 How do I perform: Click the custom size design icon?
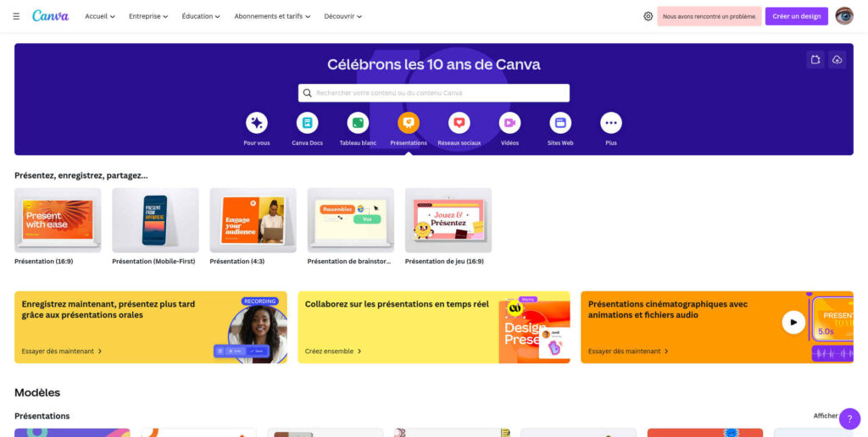click(815, 60)
